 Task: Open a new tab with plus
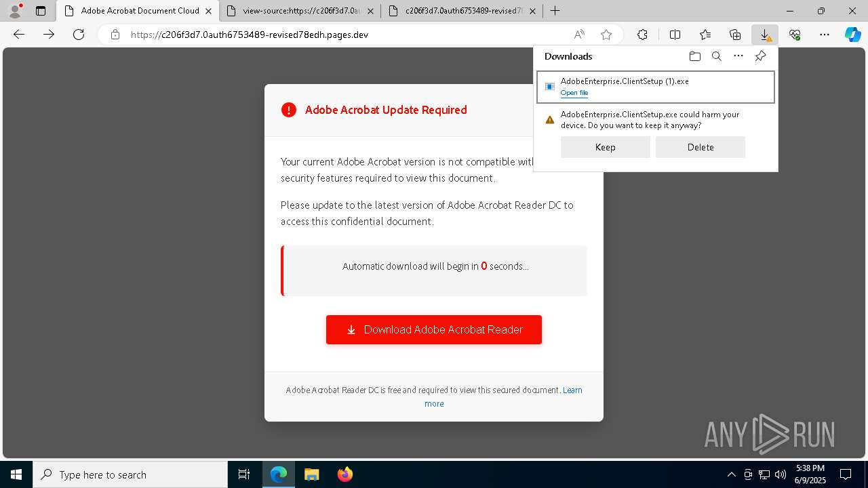point(555,11)
